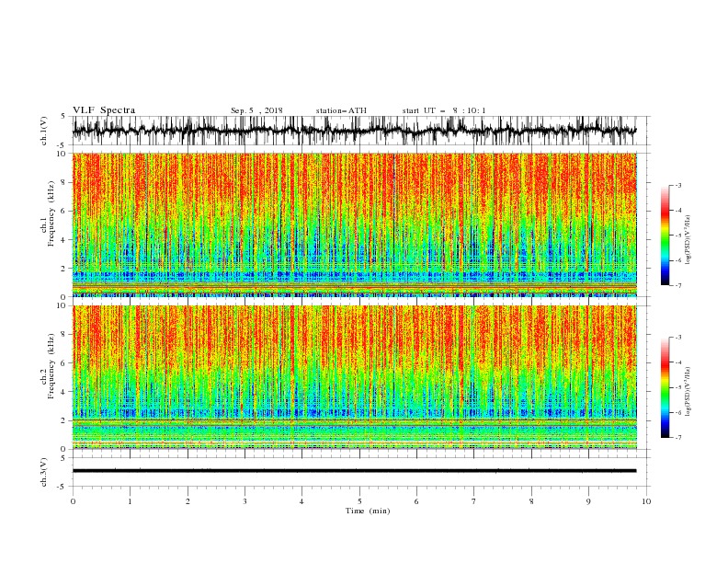The width and height of the screenshot is (728, 563).
Task: Click the "2" kHz tick on ch.2 frequency axis
Action: [x=65, y=420]
